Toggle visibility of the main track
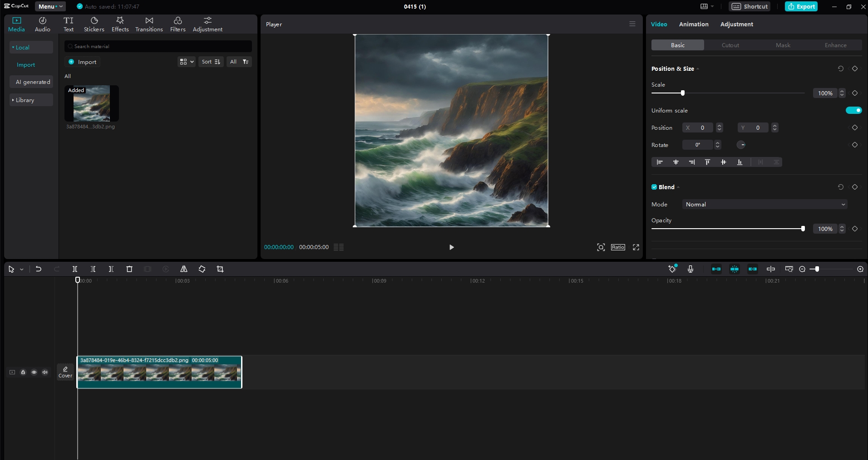Viewport: 868px width, 460px height. [34, 372]
